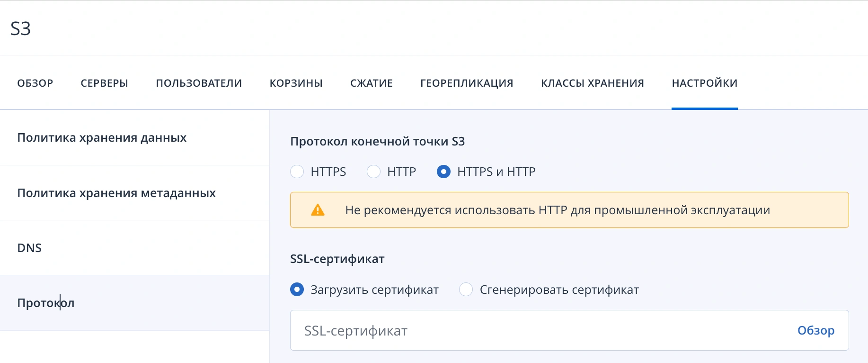Open the НАСТРОЙКИ tab
Screen dimensions: 868x363
[x=704, y=82]
